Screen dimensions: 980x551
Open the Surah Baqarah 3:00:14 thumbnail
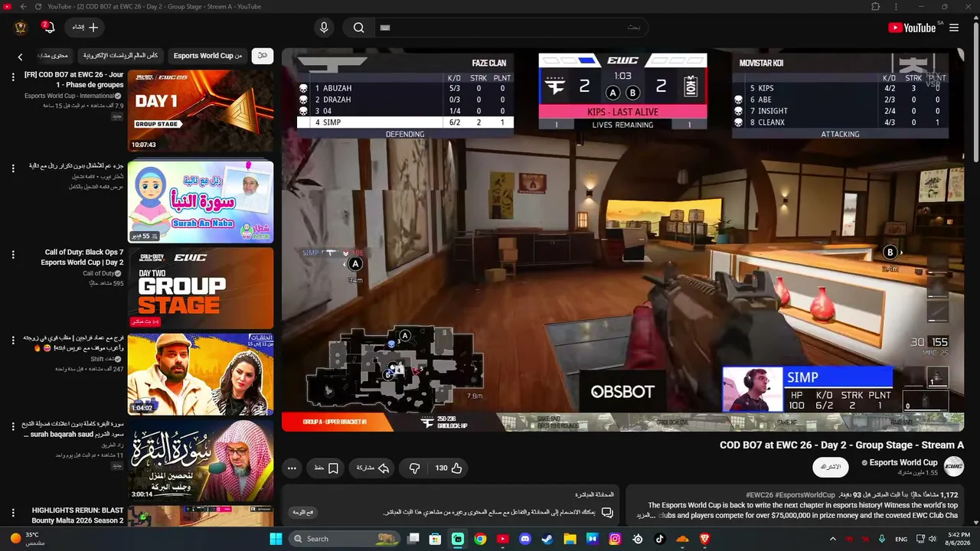[x=201, y=460]
